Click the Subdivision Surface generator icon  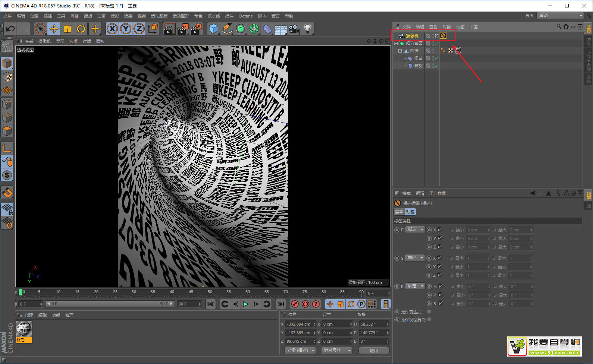pos(241,29)
